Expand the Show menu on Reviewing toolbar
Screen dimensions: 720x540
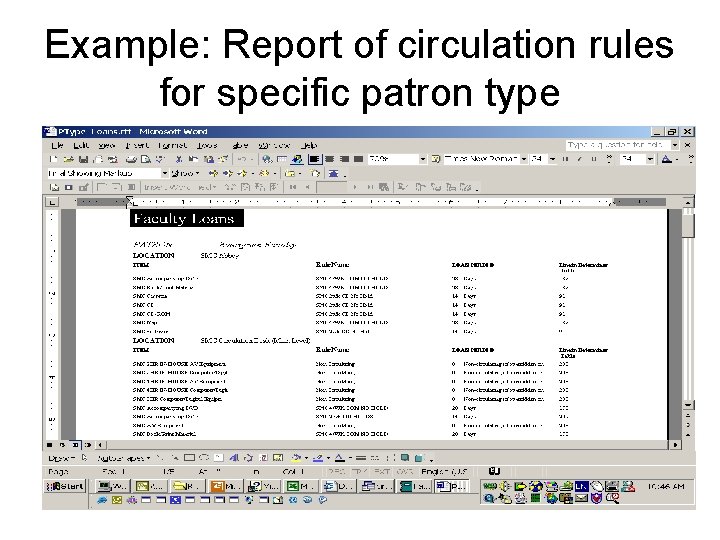[x=185, y=174]
